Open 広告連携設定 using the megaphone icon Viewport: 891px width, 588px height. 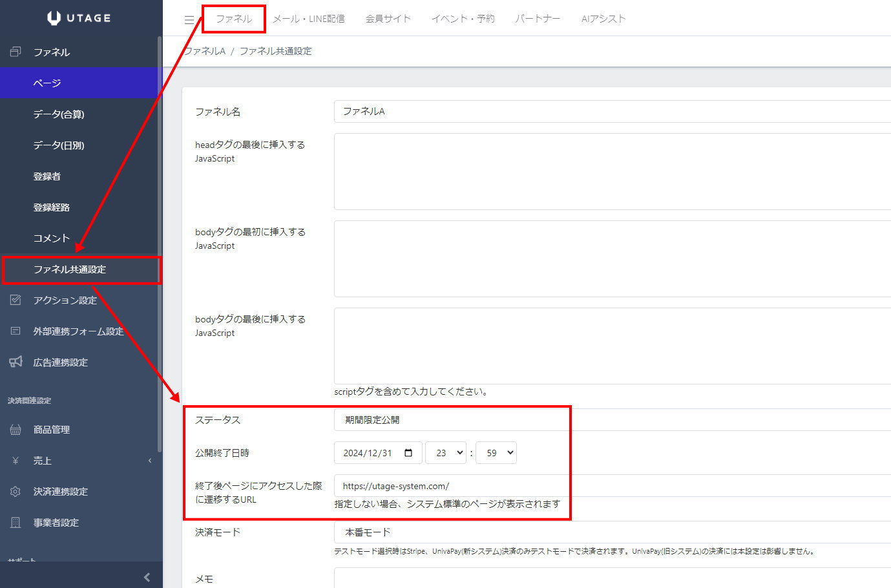point(14,362)
